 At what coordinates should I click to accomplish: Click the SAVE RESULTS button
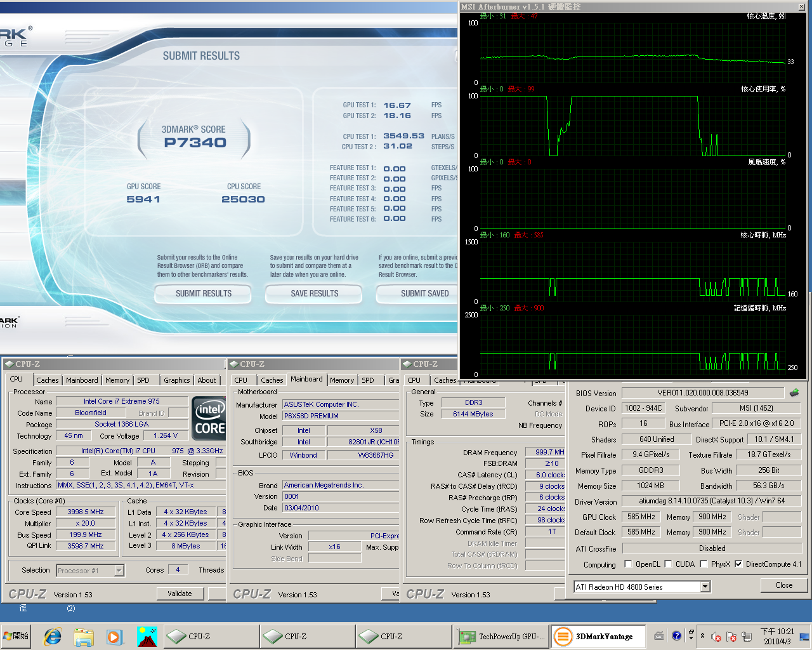[x=314, y=293]
